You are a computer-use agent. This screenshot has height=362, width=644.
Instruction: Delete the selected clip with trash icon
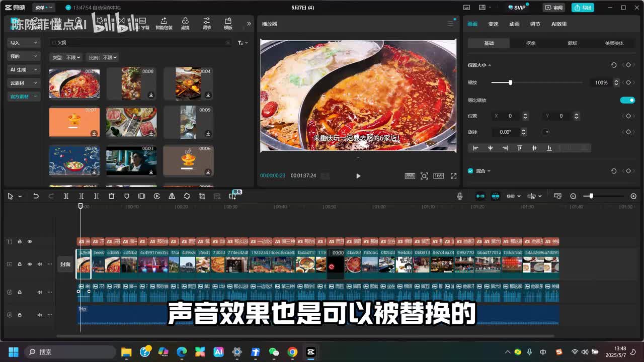[x=112, y=196]
